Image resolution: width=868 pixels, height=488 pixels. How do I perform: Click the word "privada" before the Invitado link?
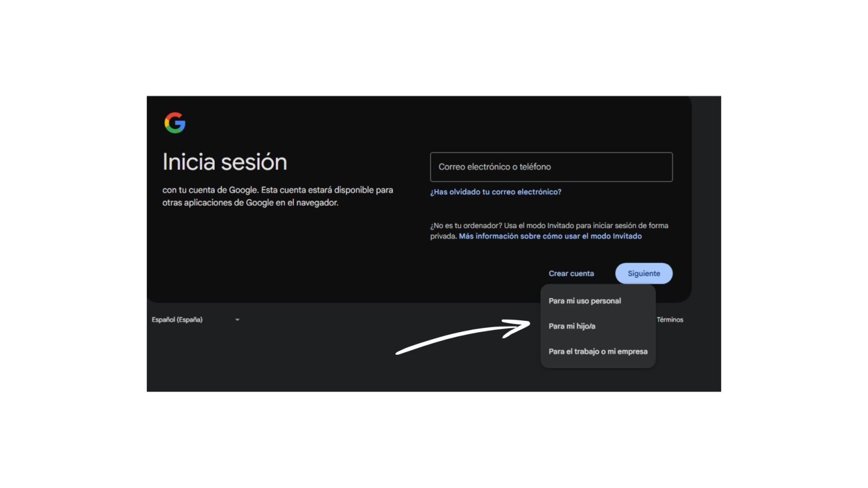pos(442,236)
